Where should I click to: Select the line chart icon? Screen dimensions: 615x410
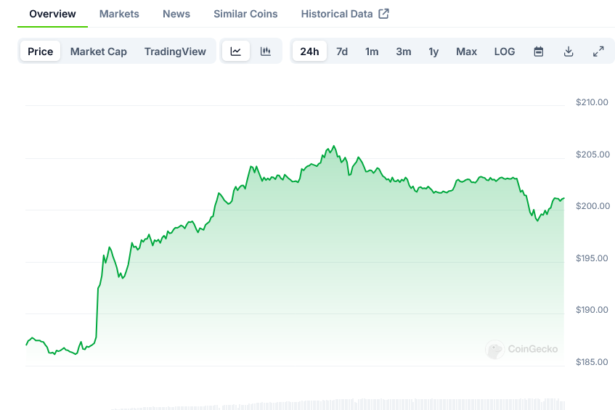[x=235, y=51]
